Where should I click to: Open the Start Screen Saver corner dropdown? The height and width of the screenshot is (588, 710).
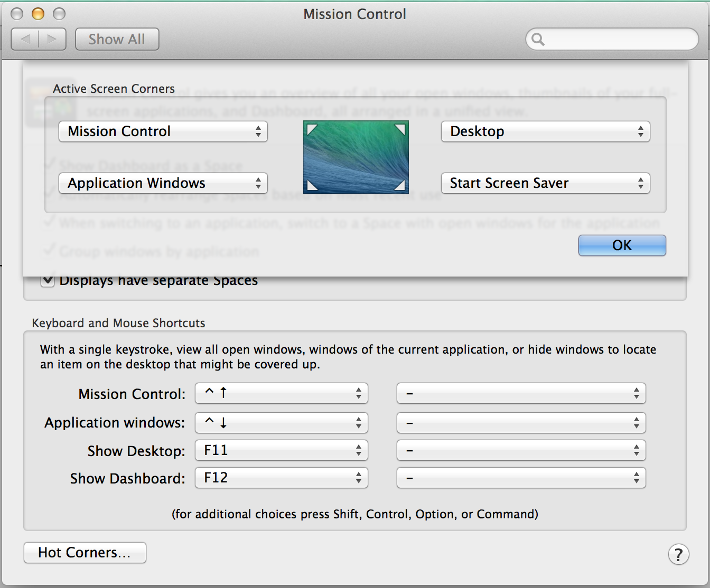click(545, 183)
